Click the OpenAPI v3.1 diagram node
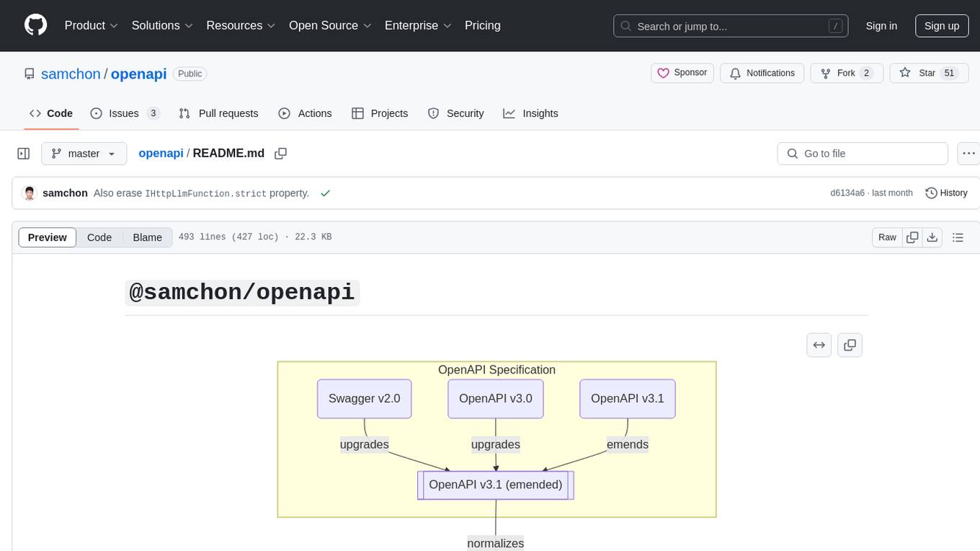The image size is (980, 551). coord(628,399)
